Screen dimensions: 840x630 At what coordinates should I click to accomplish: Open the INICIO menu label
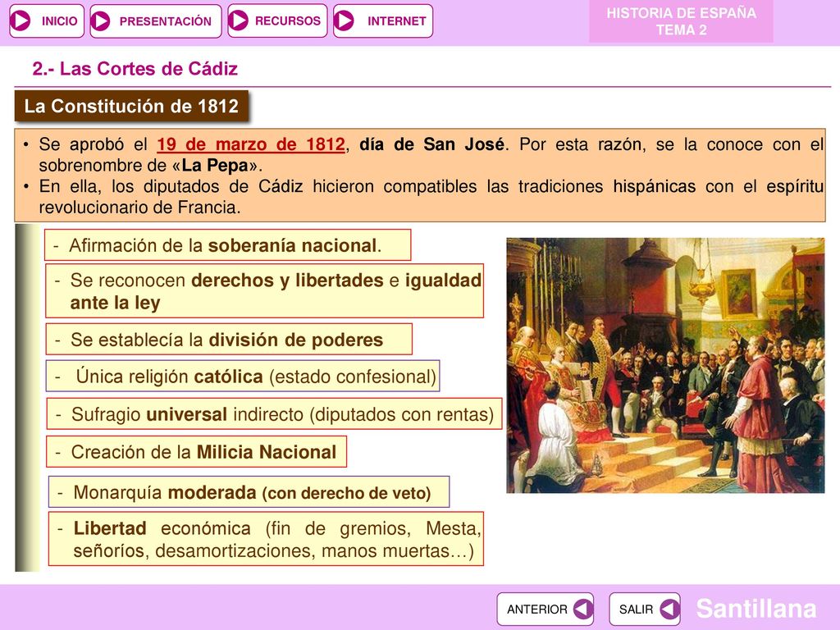(59, 21)
